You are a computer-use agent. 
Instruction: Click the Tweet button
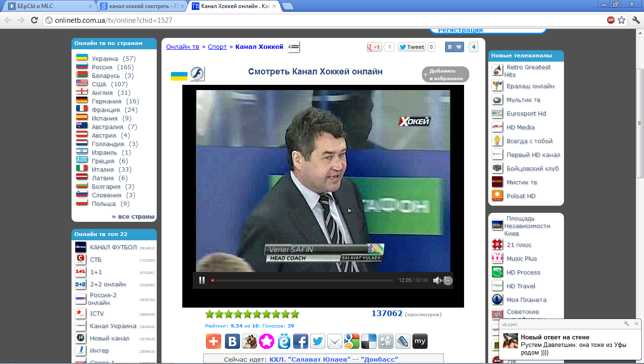pyautogui.click(x=411, y=47)
